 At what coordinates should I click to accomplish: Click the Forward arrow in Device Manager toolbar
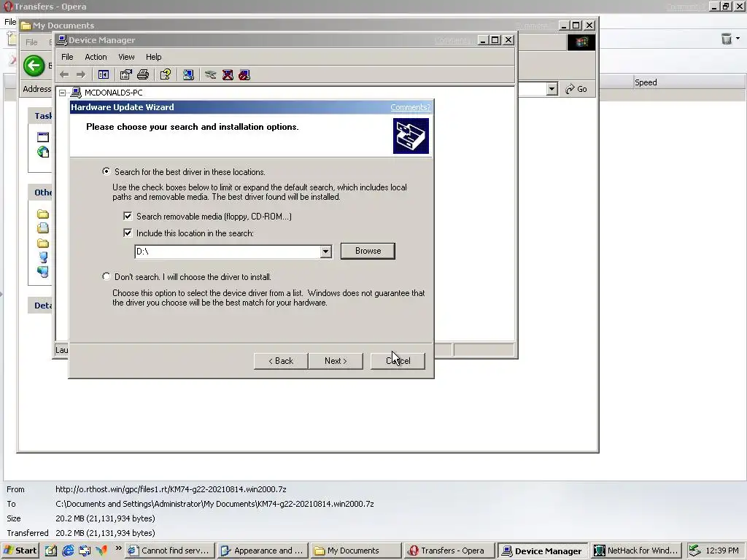tap(81, 75)
